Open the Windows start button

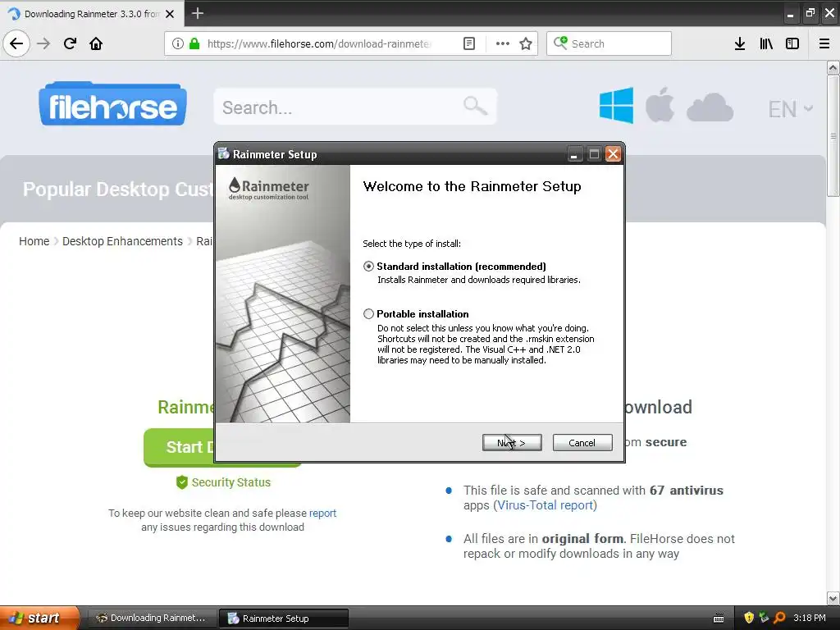39,619
